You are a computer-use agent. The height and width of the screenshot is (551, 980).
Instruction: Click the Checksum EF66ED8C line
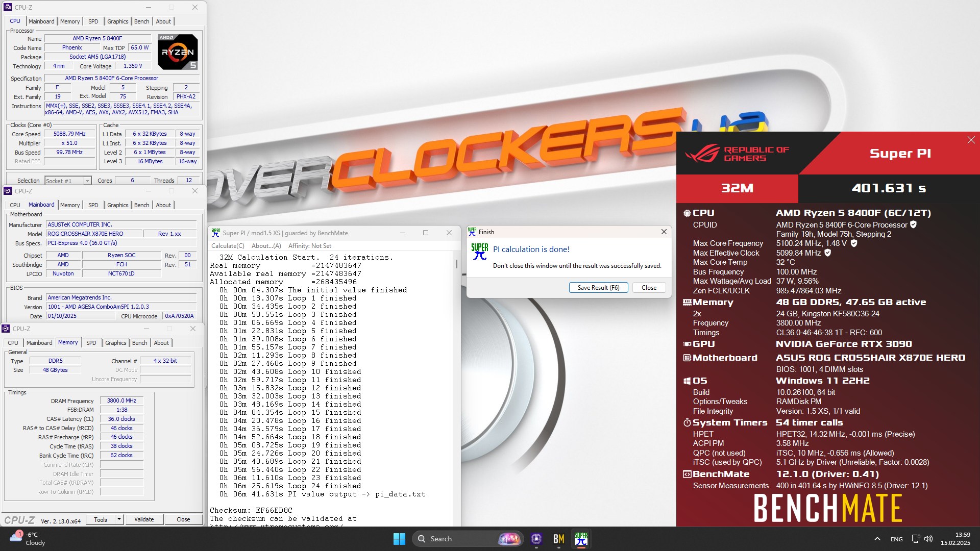tap(251, 510)
